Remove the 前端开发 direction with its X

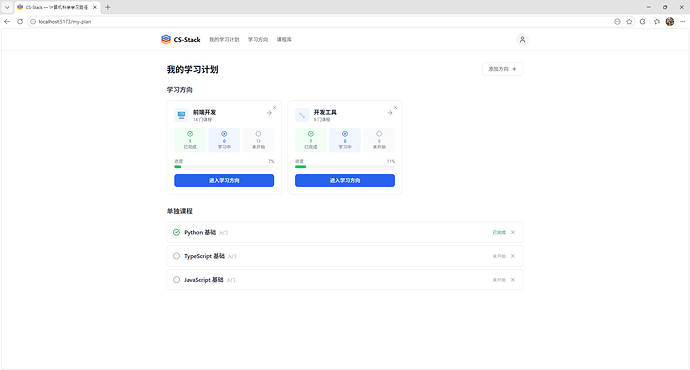275,107
